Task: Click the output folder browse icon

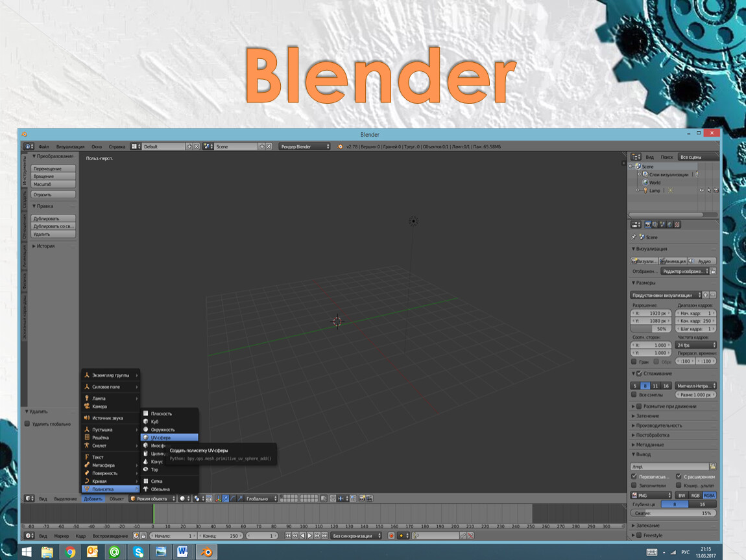Action: point(713,467)
